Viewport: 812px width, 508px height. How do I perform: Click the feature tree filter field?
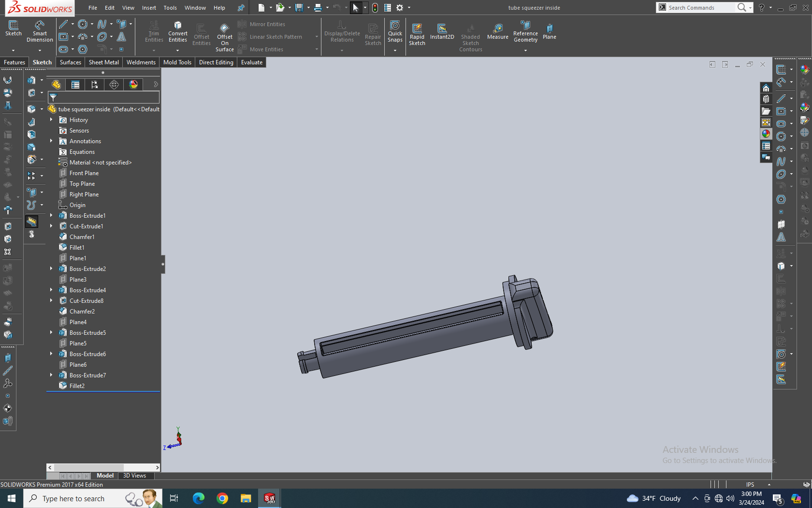click(104, 97)
